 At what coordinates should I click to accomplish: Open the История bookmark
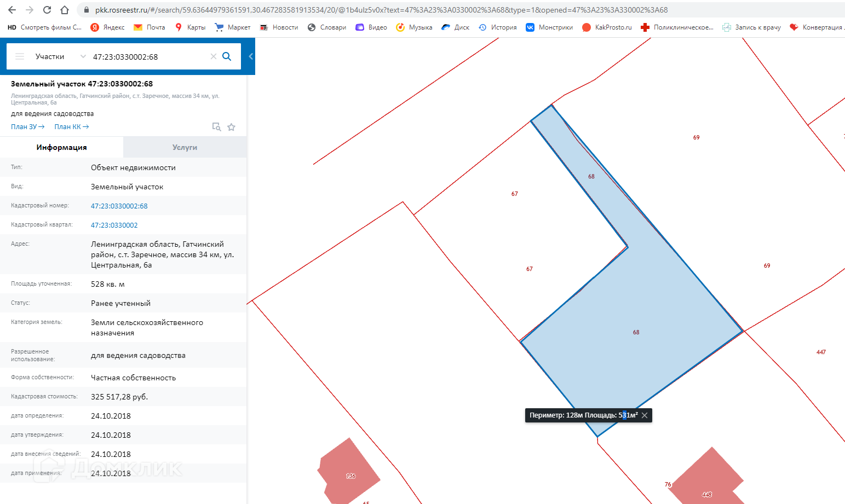498,27
